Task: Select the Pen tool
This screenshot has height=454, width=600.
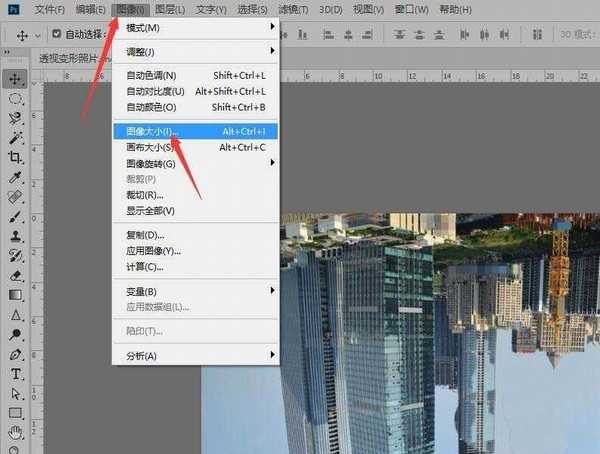Action: 16,354
